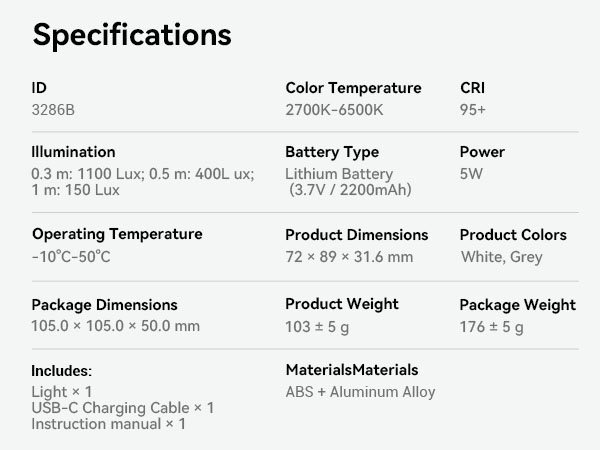The width and height of the screenshot is (600, 450).
Task: Click the Product Dimensions label
Action: pos(356,235)
